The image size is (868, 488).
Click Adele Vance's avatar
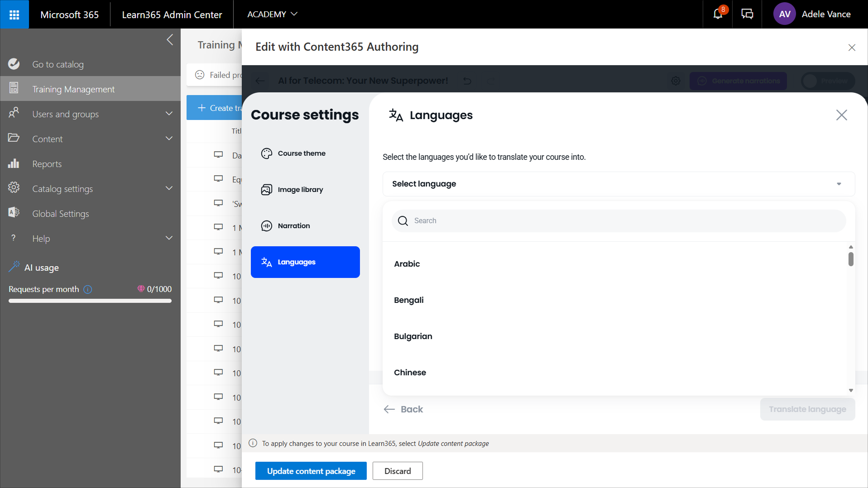784,14
